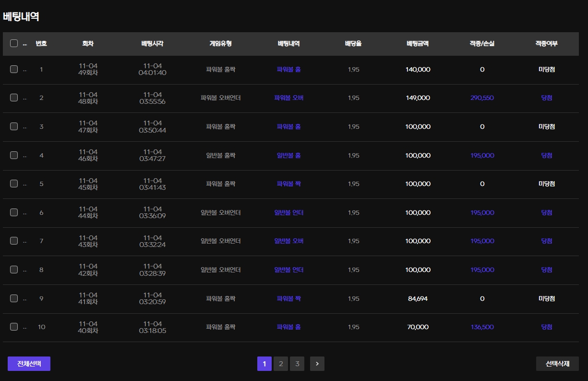Click the 베팅시각 column header
The width and height of the screenshot is (588, 381).
(153, 44)
